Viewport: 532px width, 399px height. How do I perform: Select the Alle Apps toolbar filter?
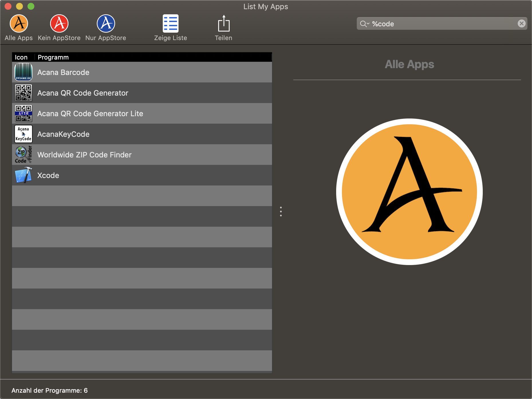click(19, 28)
